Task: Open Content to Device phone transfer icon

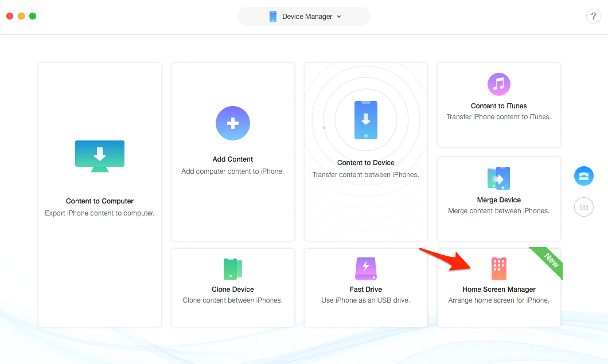Action: [x=365, y=120]
